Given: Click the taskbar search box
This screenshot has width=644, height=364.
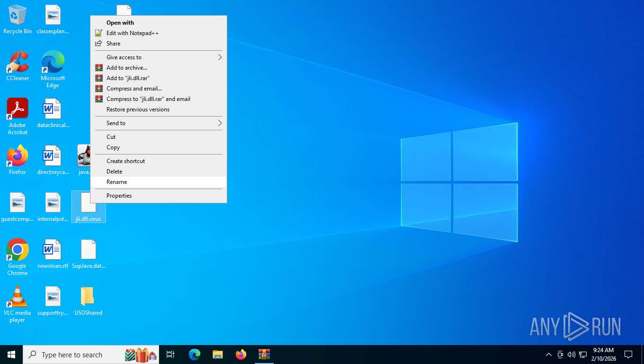Looking at the screenshot, I should coord(91,355).
